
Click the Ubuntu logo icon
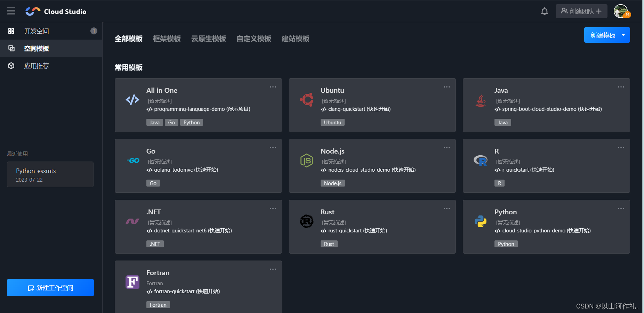(307, 100)
